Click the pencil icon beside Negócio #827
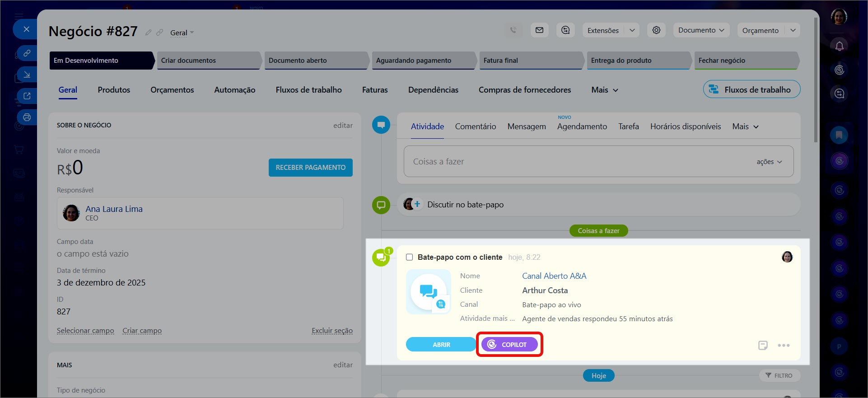This screenshot has height=398, width=868. point(148,33)
